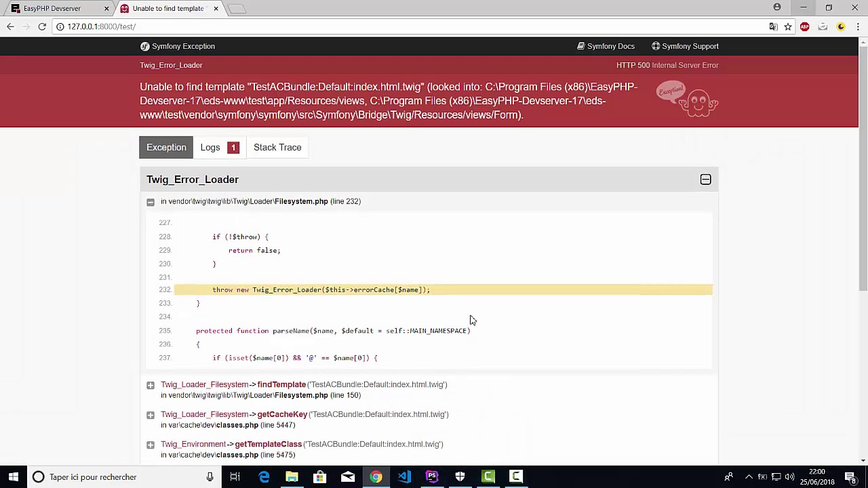Open File Explorer from the taskbar
Screen dimensions: 868x488
click(x=292, y=477)
